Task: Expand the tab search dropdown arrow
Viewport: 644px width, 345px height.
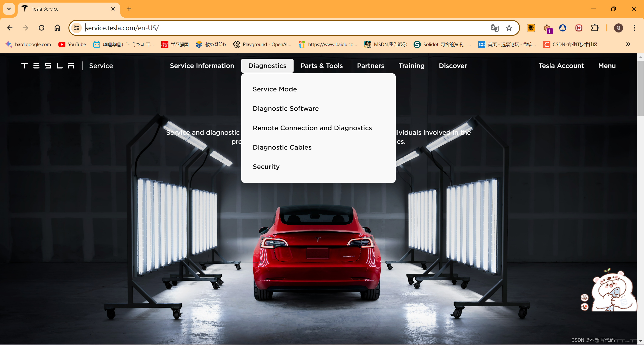Action: point(9,9)
